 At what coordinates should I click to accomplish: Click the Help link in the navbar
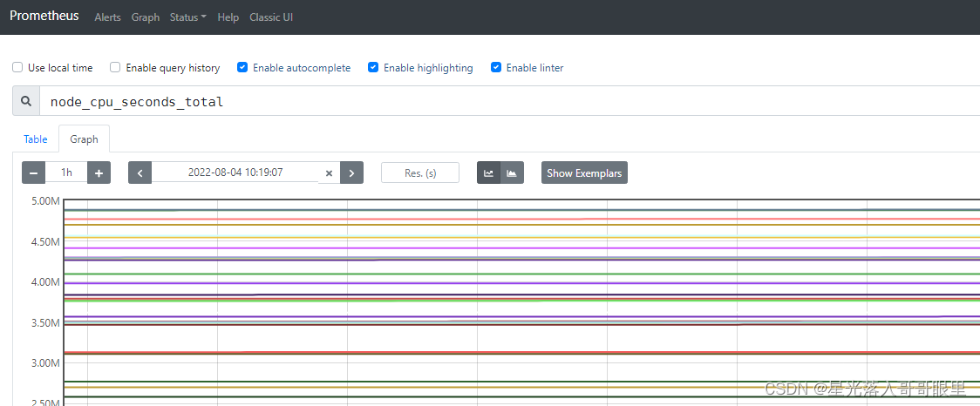[x=228, y=17]
